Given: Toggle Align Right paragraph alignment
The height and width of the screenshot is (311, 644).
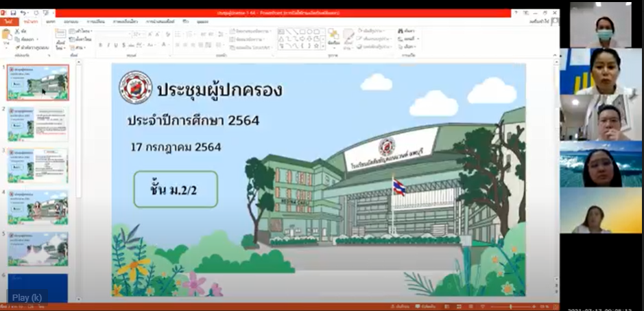Looking at the screenshot, I should tap(194, 45).
